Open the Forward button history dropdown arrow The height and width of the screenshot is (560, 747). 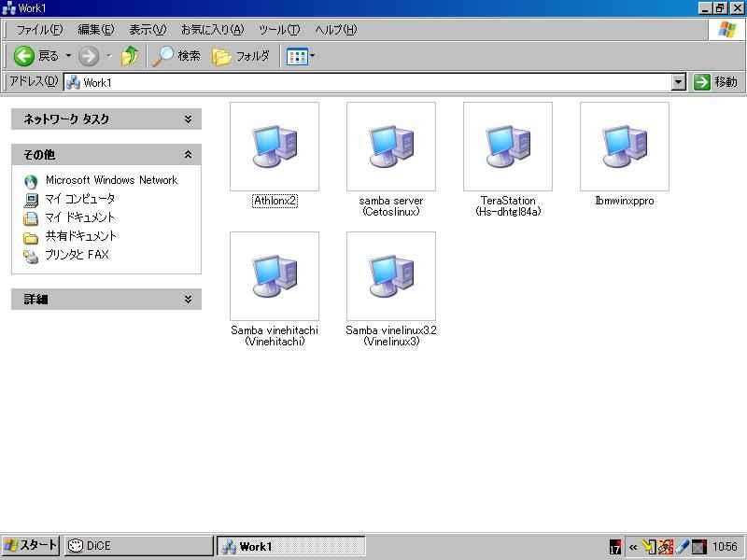(x=108, y=56)
